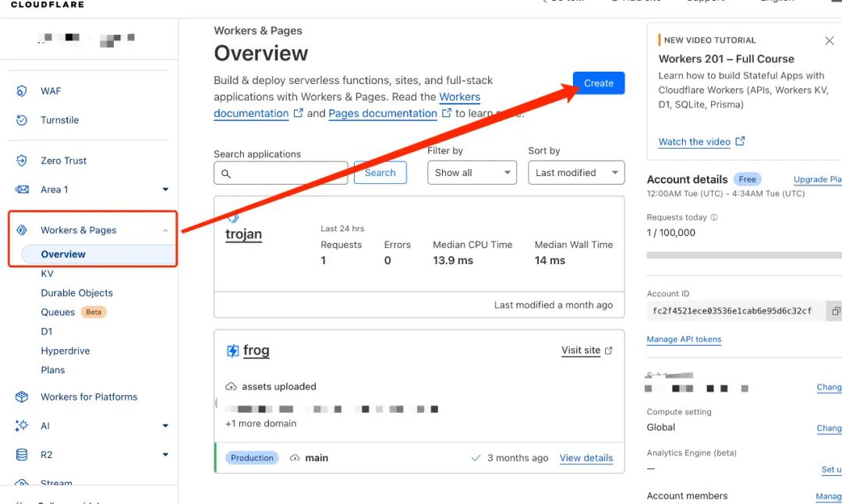Viewport: 842px width, 504px height.
Task: Click the Turnstile icon in sidebar
Action: (22, 120)
